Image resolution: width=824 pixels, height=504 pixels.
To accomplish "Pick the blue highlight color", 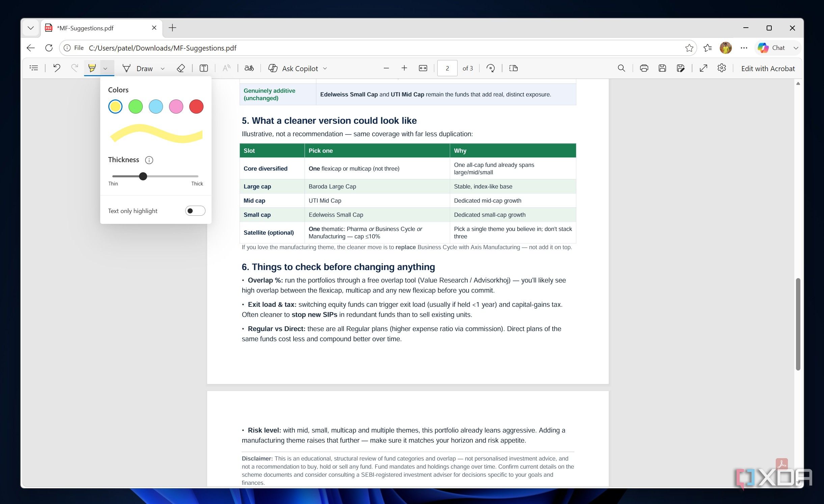I will (x=156, y=107).
